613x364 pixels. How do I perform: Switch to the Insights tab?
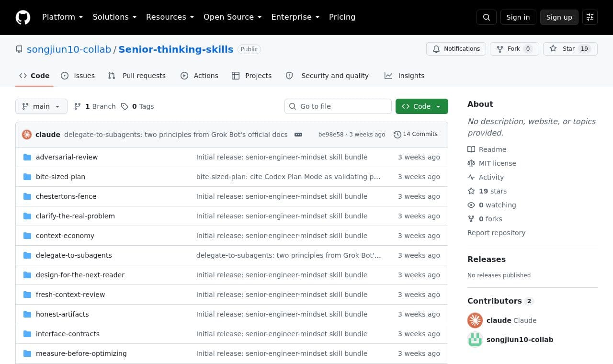(x=404, y=76)
